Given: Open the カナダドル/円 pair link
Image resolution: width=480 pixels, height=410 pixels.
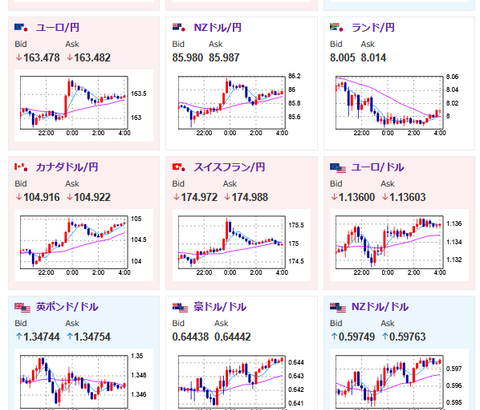Looking at the screenshot, I should pyautogui.click(x=67, y=167).
